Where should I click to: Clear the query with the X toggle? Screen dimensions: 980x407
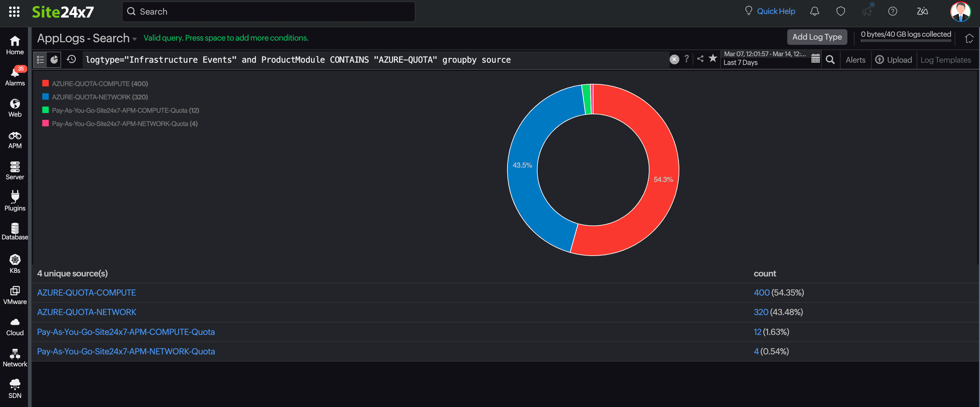(x=674, y=59)
